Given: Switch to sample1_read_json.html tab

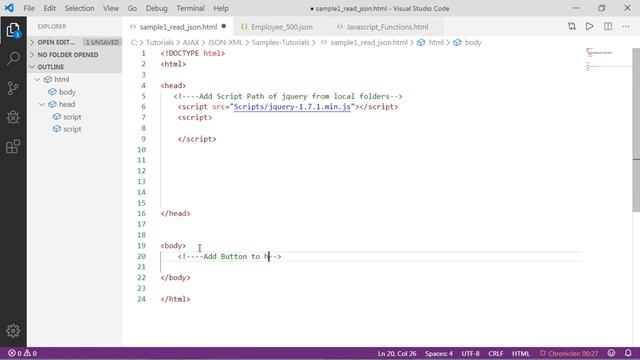Looking at the screenshot, I should click(178, 27).
